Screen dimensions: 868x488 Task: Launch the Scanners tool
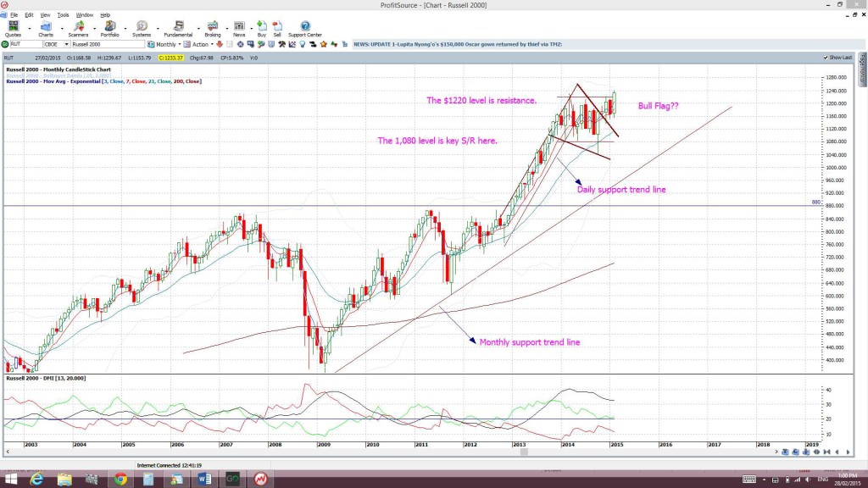pos(78,29)
